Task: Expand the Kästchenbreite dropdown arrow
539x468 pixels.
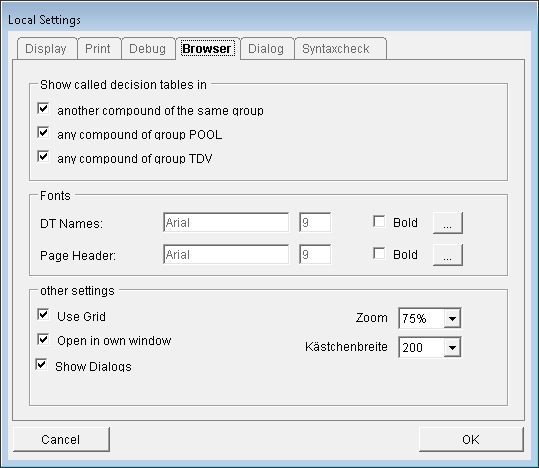Action: point(452,347)
